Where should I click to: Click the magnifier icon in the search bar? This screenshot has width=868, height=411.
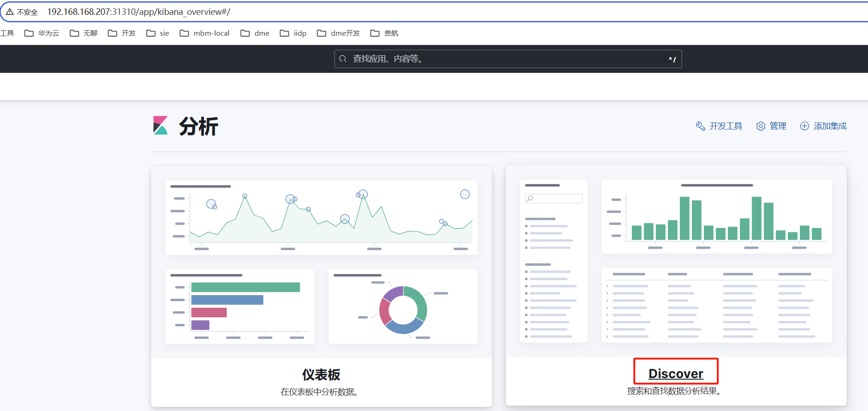tap(343, 59)
